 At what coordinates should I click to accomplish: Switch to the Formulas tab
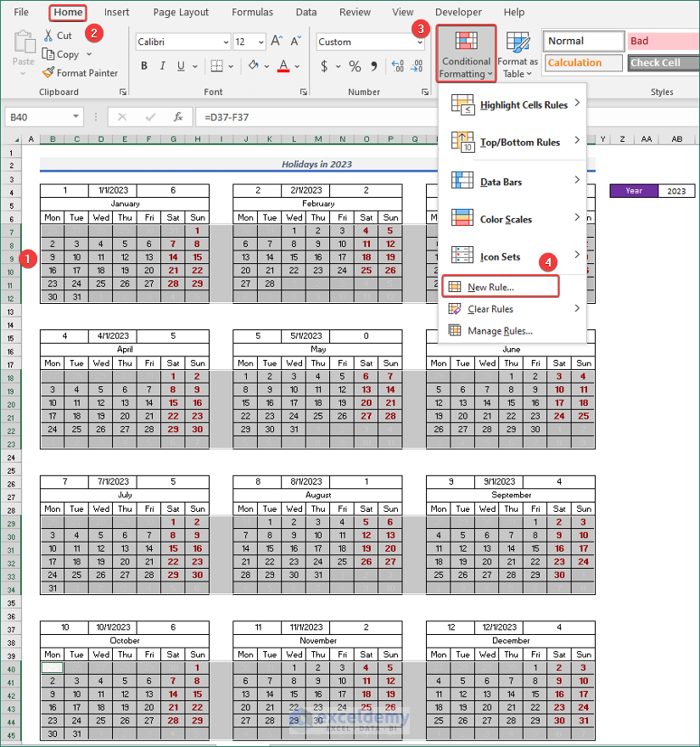tap(252, 12)
